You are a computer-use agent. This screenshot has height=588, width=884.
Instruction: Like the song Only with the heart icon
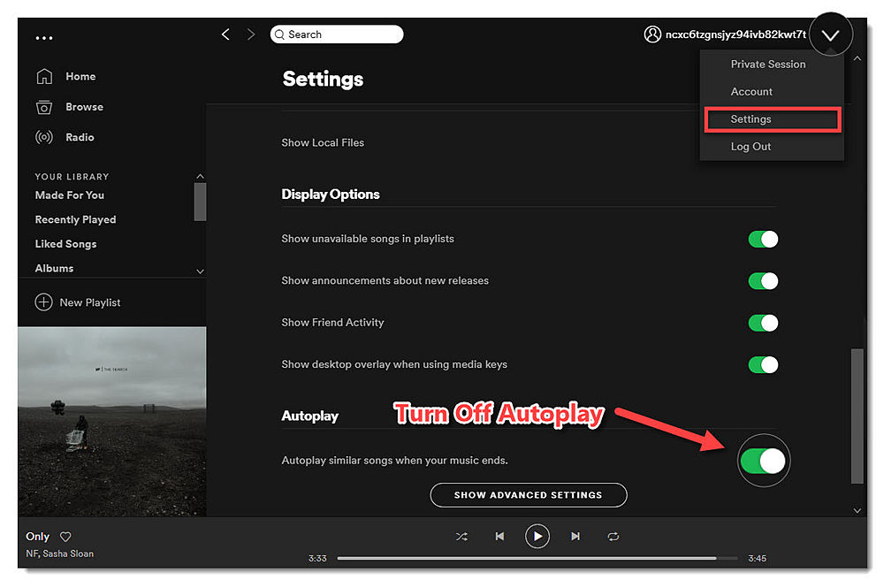coord(65,537)
